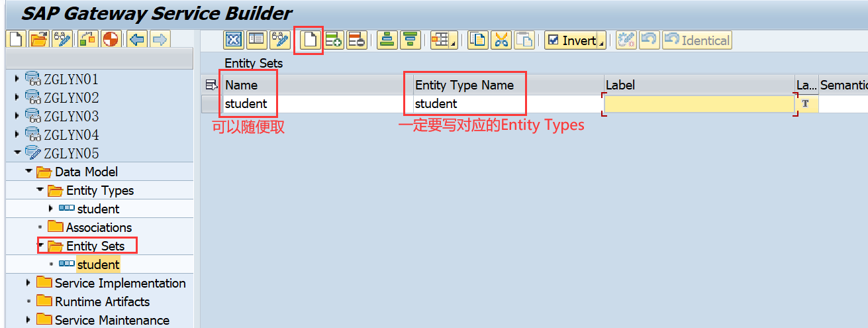Click the Cut scissors icon
868x328 pixels.
point(501,40)
